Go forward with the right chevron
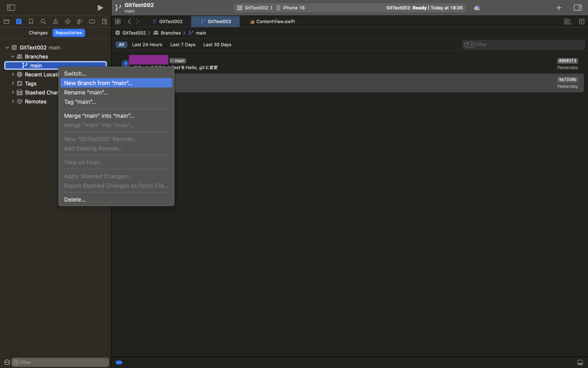 [x=138, y=21]
